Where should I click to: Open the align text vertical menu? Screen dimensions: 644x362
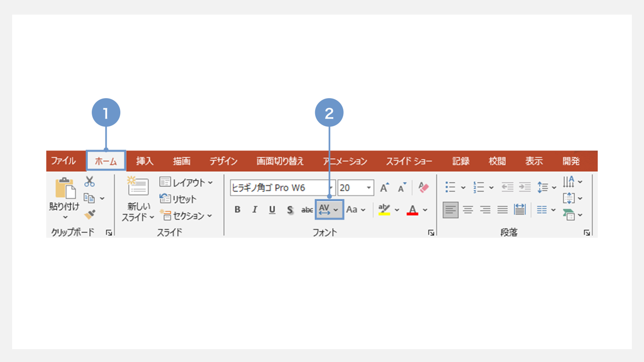[572, 198]
